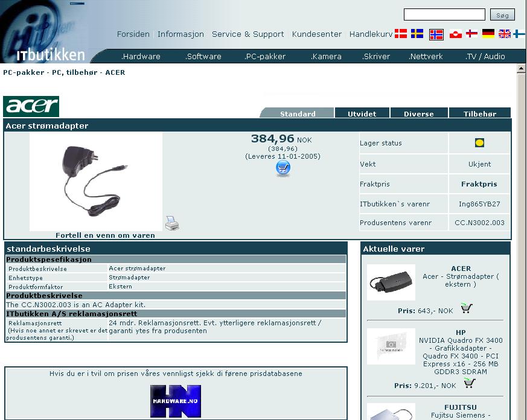Switch to the Tilbehør tab
This screenshot has width=527, height=420.
pos(479,113)
